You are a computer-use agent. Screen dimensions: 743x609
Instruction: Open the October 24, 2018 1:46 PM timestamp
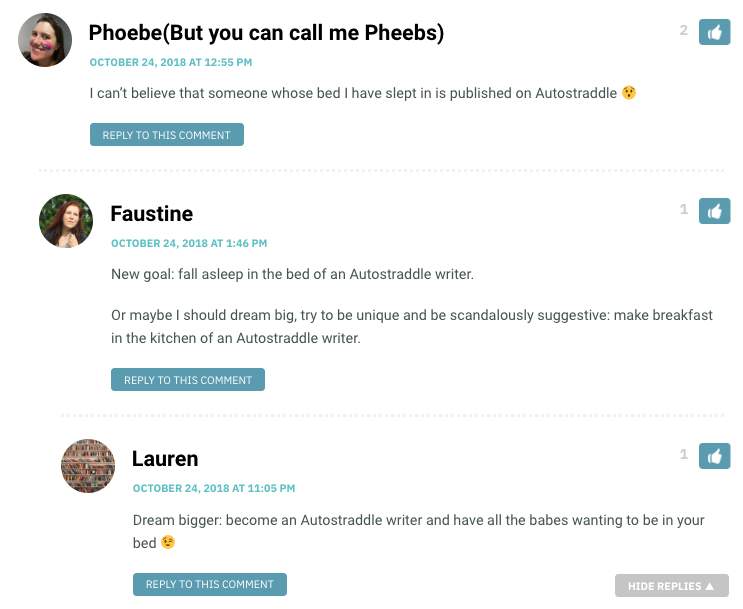189,243
